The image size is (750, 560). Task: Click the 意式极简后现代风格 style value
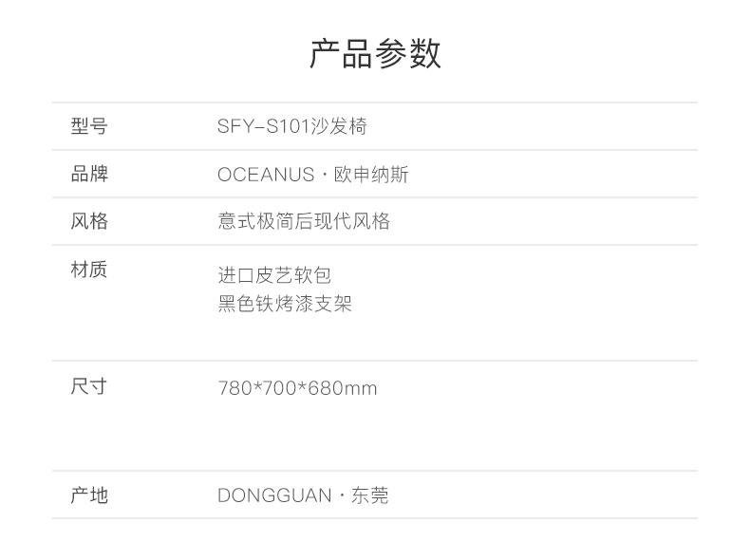pyautogui.click(x=304, y=221)
